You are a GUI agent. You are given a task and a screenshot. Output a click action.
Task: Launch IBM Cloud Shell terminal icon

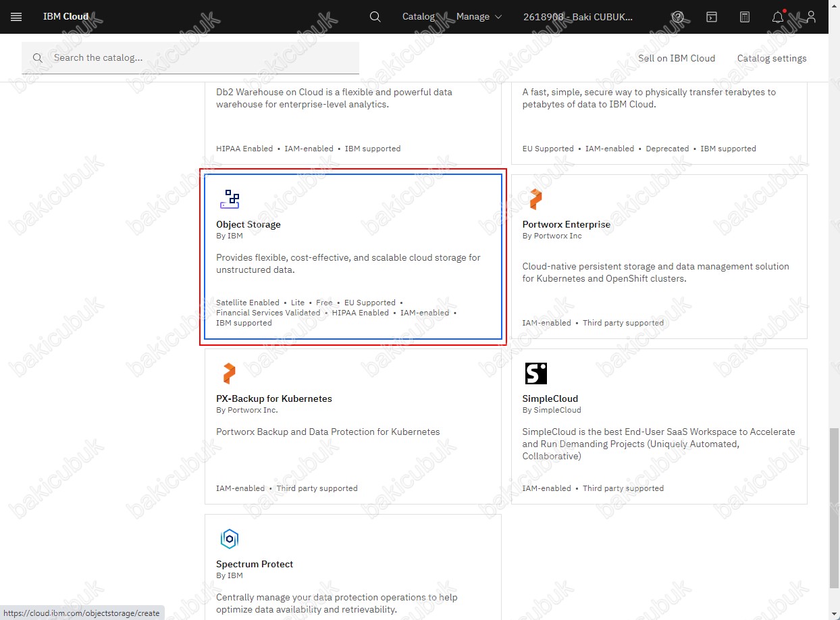click(x=712, y=17)
